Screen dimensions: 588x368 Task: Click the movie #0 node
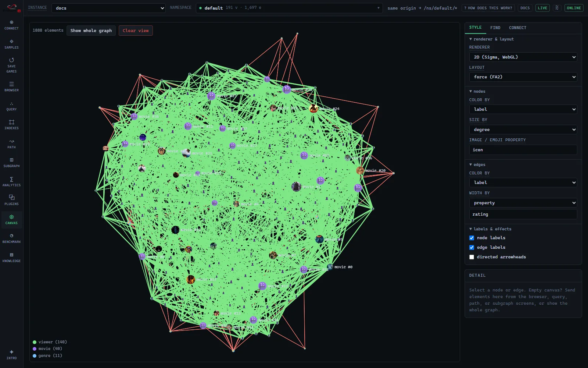(330, 267)
